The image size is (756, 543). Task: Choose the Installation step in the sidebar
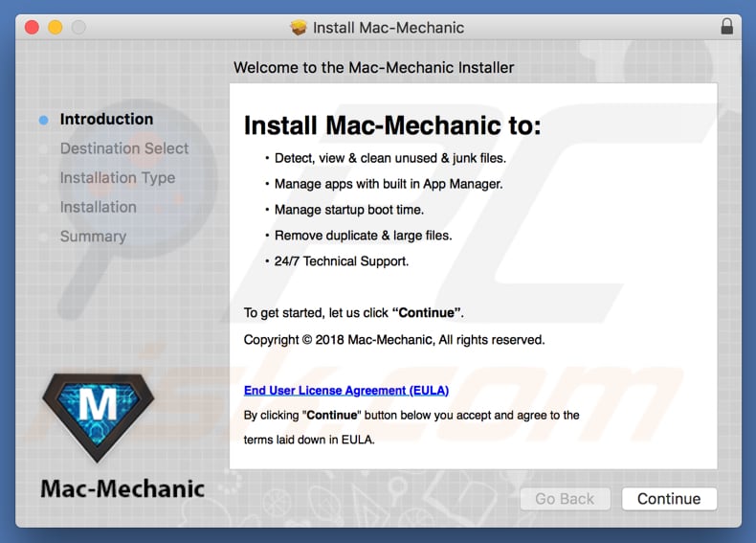(x=99, y=207)
